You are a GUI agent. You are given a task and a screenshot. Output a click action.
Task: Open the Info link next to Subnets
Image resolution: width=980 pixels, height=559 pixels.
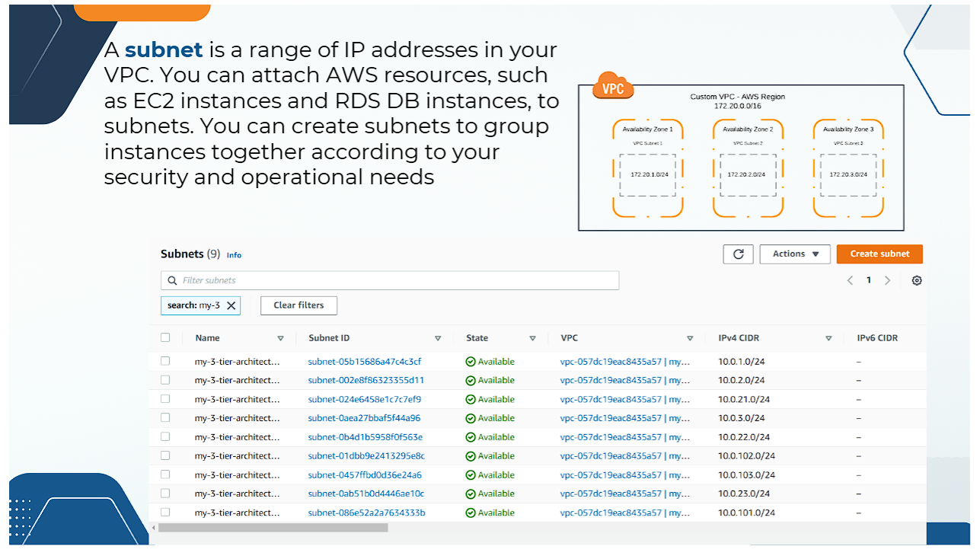[234, 255]
